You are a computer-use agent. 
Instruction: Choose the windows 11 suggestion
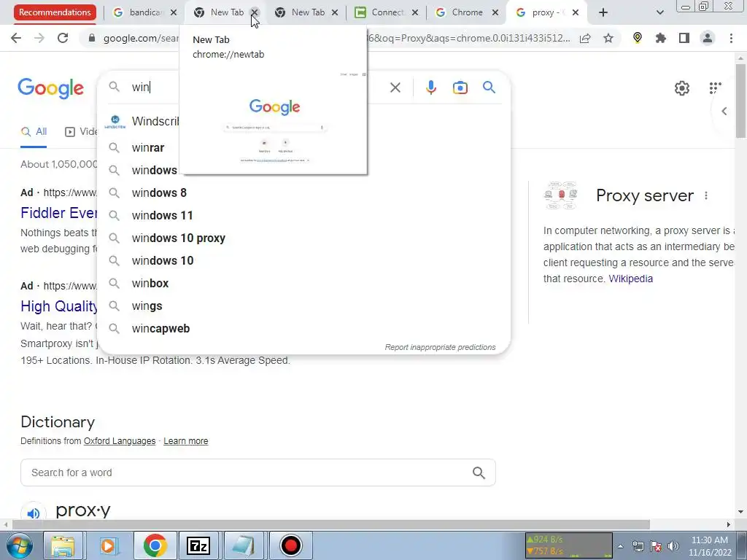tap(303, 215)
